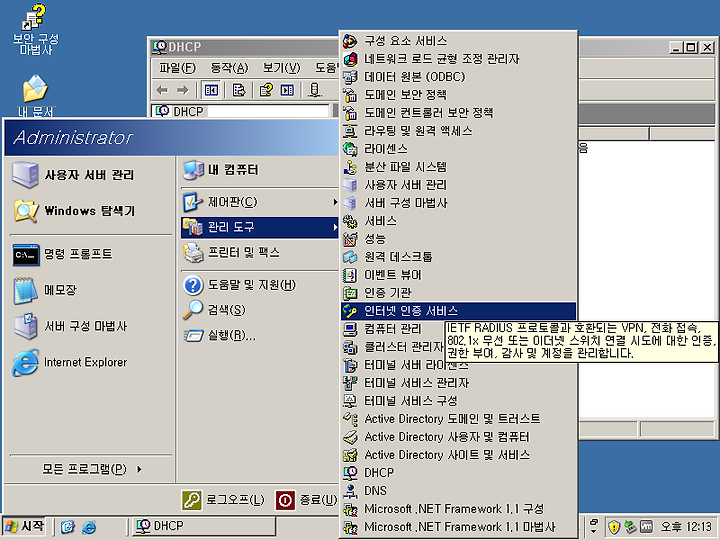The width and height of the screenshot is (720, 540).
Task: Click Internet Explorer quick launch icon
Action: tap(89, 526)
